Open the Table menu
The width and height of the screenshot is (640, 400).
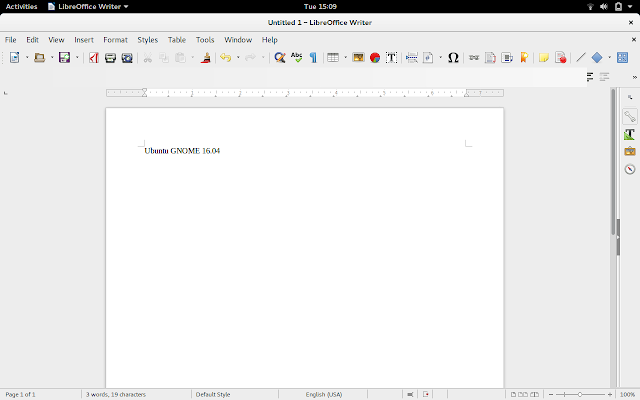coord(177,40)
